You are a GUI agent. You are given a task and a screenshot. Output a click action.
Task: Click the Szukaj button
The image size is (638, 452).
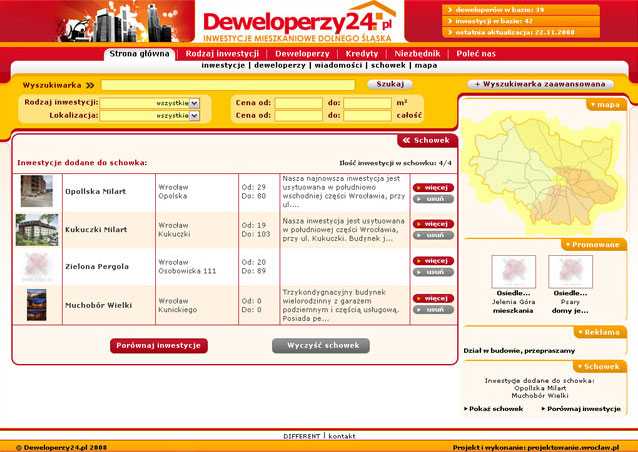coord(390,84)
